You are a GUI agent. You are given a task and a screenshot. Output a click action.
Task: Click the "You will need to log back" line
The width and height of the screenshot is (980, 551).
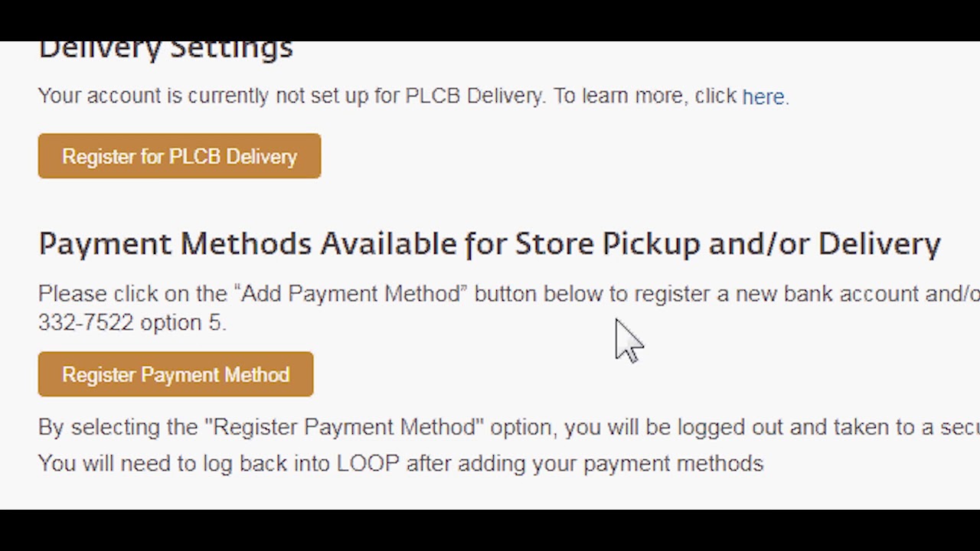pyautogui.click(x=191, y=464)
